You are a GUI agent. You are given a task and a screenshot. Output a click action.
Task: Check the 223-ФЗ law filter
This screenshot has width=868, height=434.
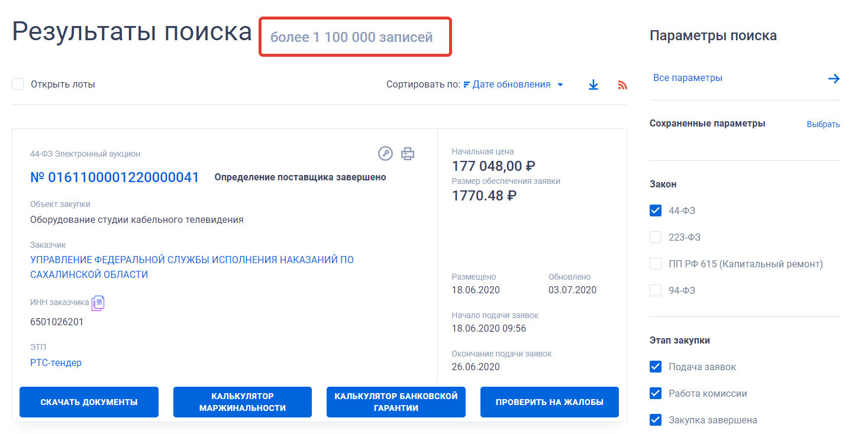[x=656, y=237]
